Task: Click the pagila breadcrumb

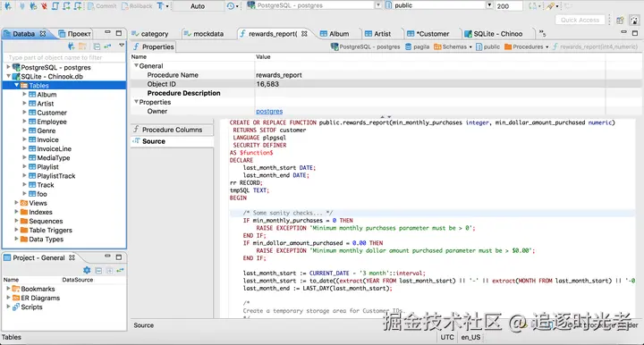Action: click(418, 46)
